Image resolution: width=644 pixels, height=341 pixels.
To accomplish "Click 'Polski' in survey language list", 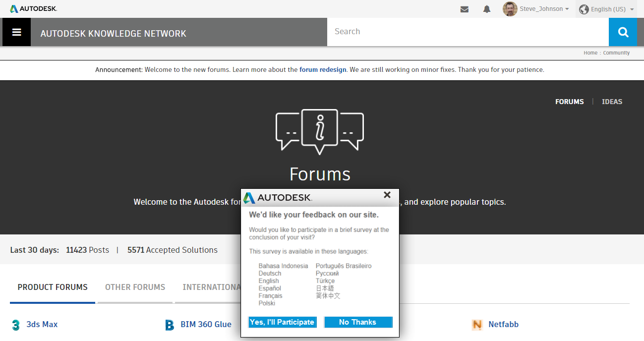I will 267,303.
